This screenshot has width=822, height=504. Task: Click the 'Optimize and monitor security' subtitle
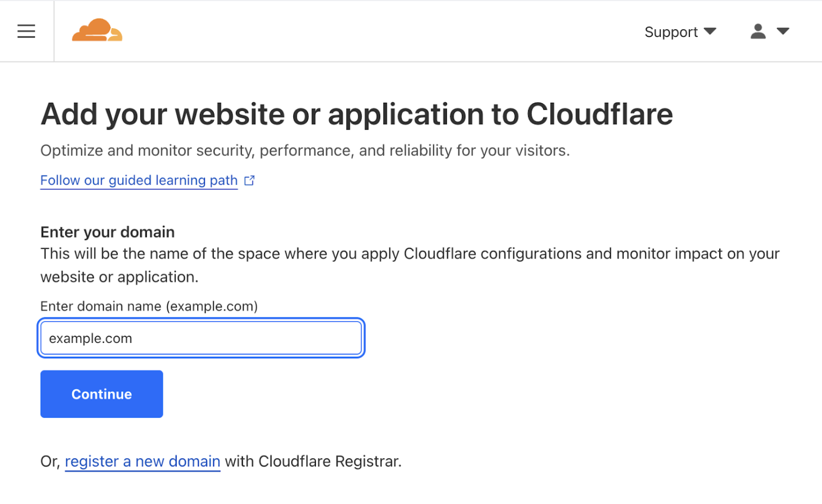[305, 151]
